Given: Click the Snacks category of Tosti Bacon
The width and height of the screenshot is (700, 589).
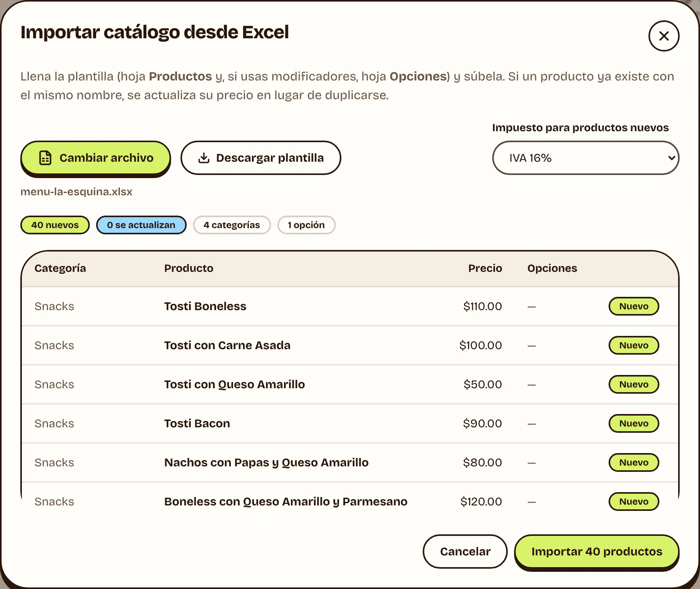Looking at the screenshot, I should [54, 423].
